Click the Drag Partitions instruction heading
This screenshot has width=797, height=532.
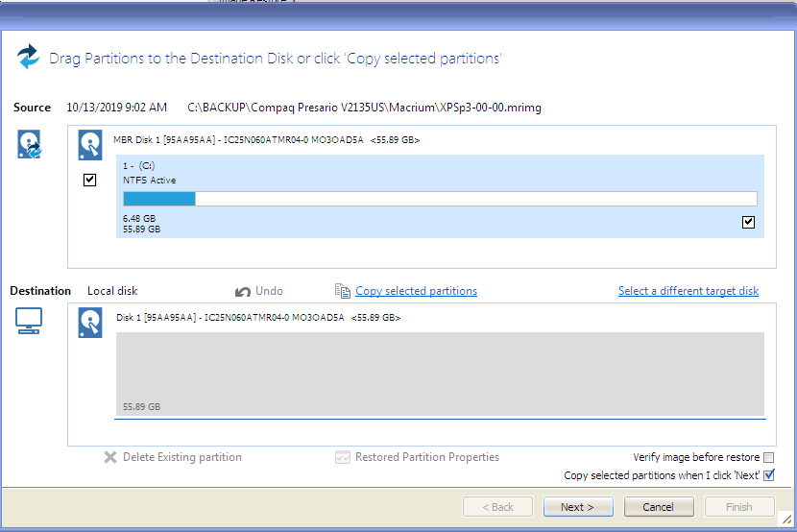click(275, 59)
